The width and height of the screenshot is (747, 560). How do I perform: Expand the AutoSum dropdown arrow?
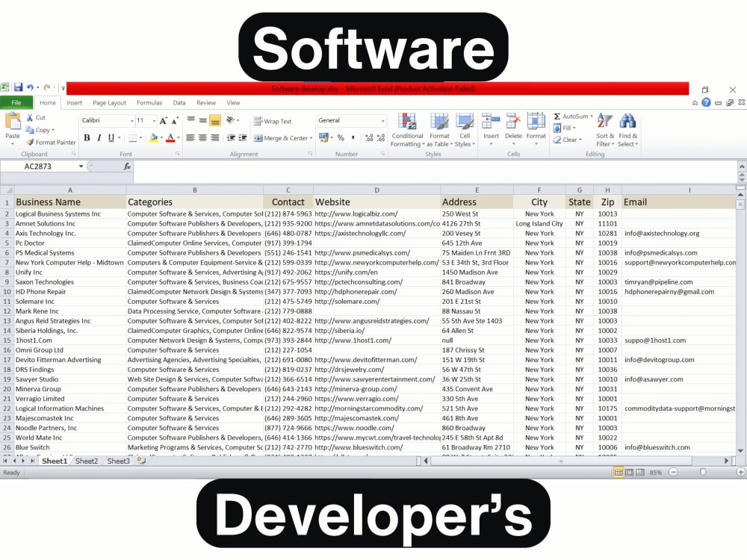[592, 116]
